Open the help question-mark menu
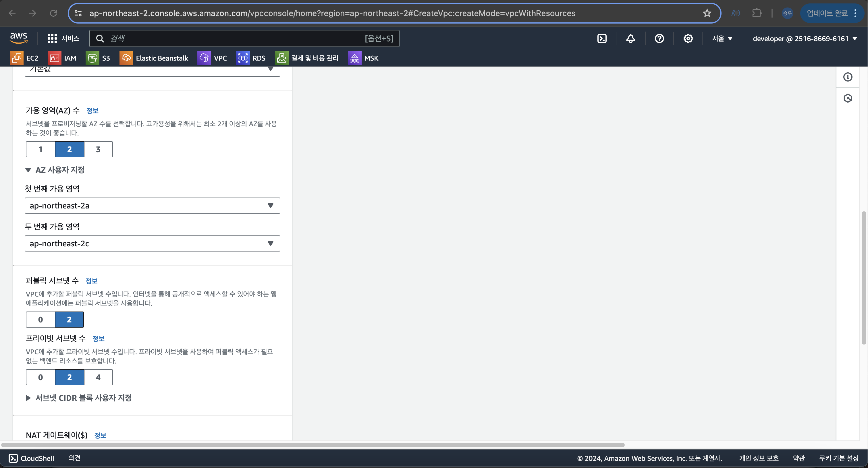Viewport: 868px width, 468px height. [659, 38]
